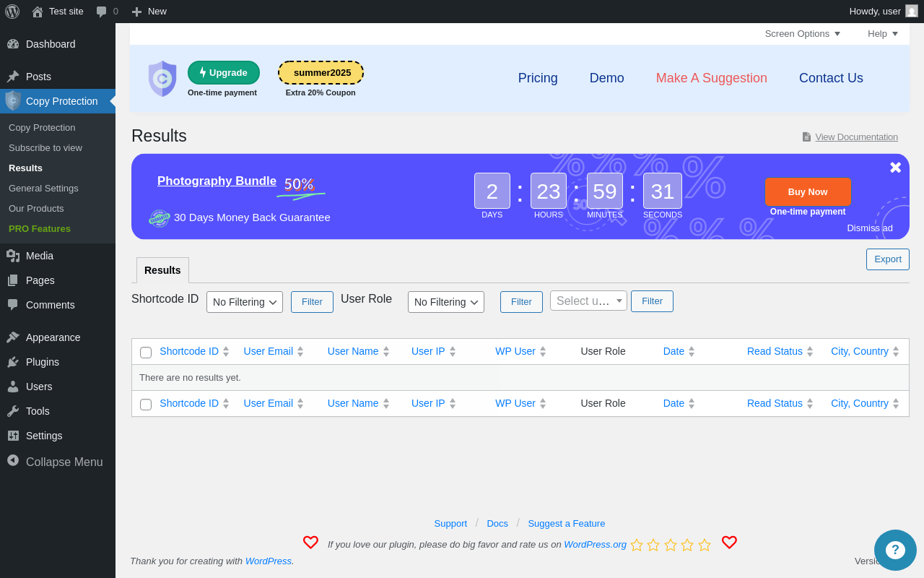Open the Shortcode ID No Filtering dropdown
Viewport: 924px width, 578px height.
pos(245,302)
